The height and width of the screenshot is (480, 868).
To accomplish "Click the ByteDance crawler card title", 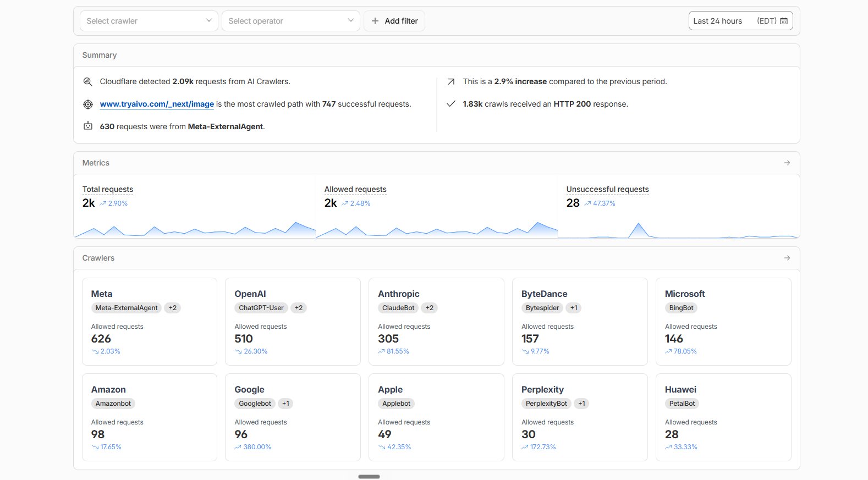I will (545, 294).
